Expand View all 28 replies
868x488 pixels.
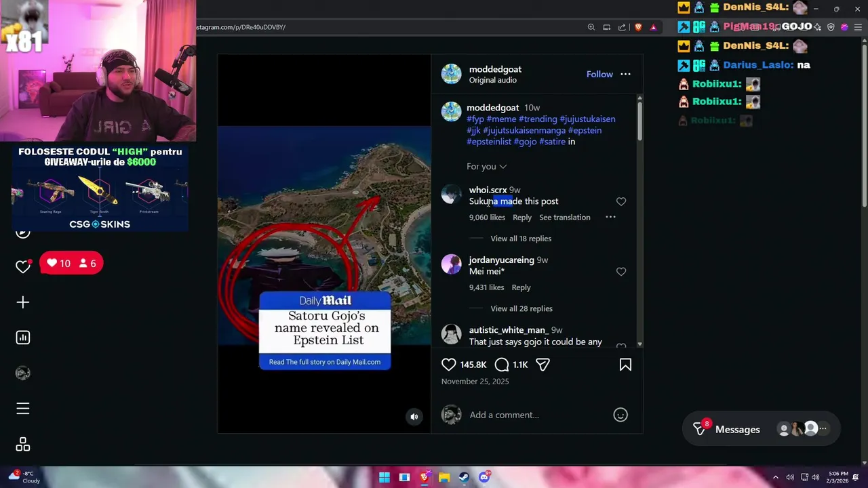tap(521, 308)
